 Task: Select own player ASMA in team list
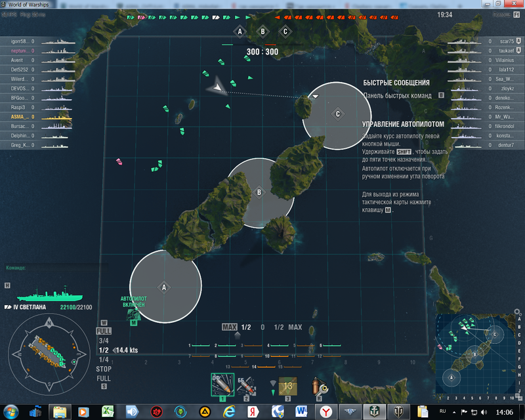pos(37,117)
